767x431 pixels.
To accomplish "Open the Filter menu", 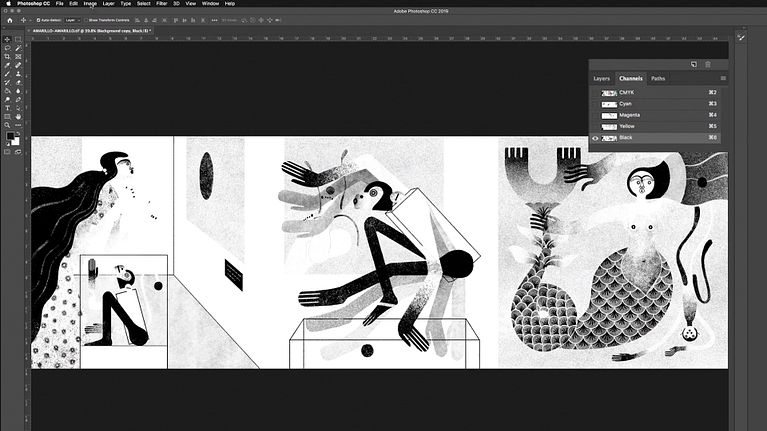I will click(161, 4).
